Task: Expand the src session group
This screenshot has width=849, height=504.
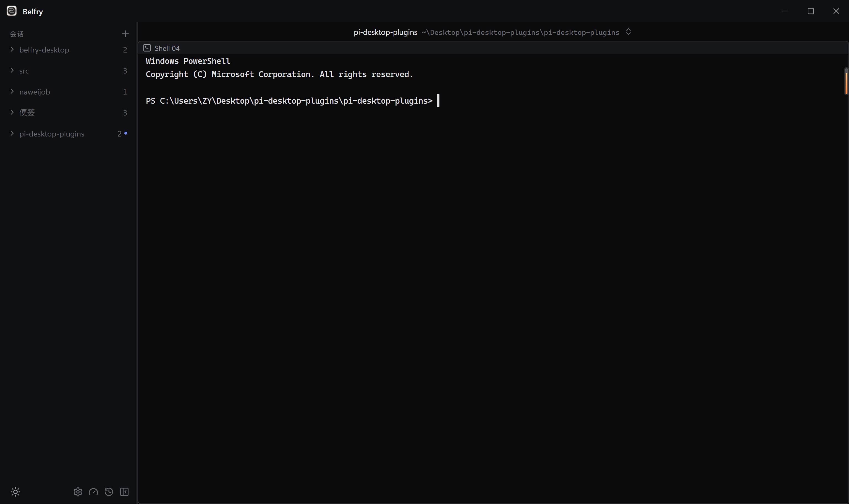Action: 12,70
